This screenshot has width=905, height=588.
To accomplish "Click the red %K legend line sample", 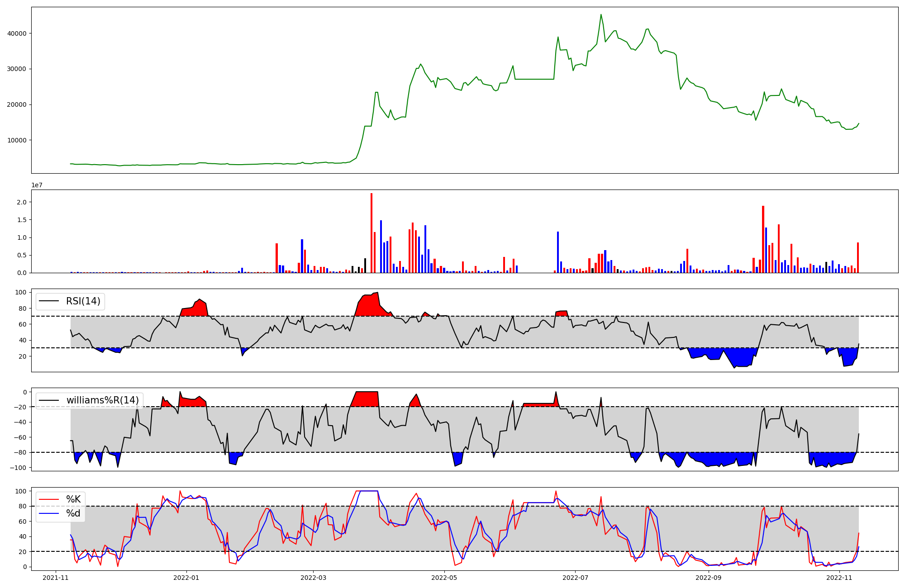I will tap(49, 499).
